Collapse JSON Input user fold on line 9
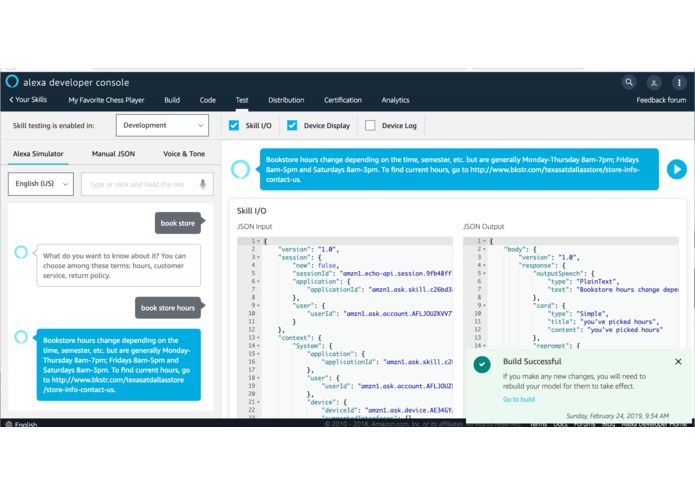The height and width of the screenshot is (494, 695). pyautogui.click(x=259, y=306)
